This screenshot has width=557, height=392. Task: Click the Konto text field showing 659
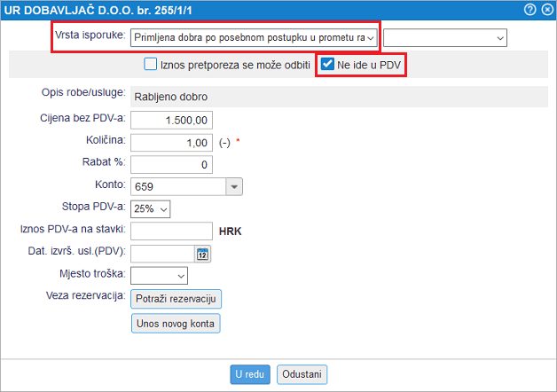[x=177, y=186]
